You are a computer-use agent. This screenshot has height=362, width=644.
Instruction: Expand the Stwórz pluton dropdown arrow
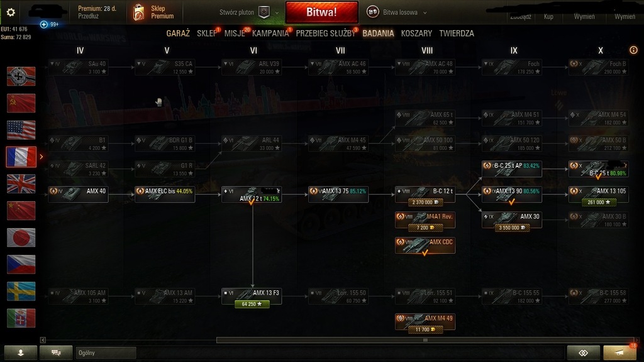tap(277, 13)
